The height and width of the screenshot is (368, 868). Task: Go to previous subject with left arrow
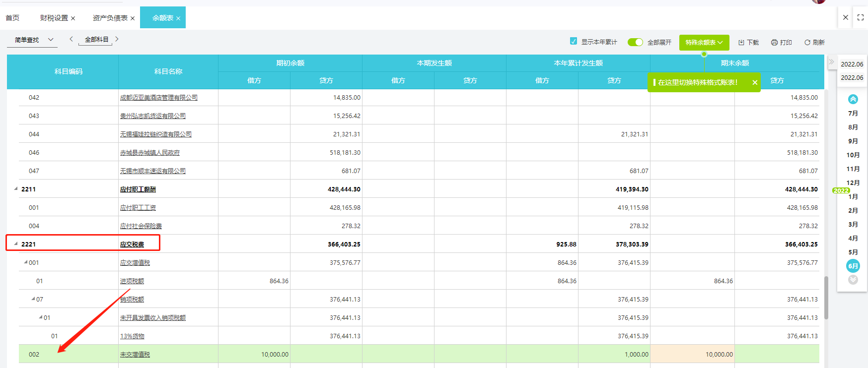tap(71, 39)
